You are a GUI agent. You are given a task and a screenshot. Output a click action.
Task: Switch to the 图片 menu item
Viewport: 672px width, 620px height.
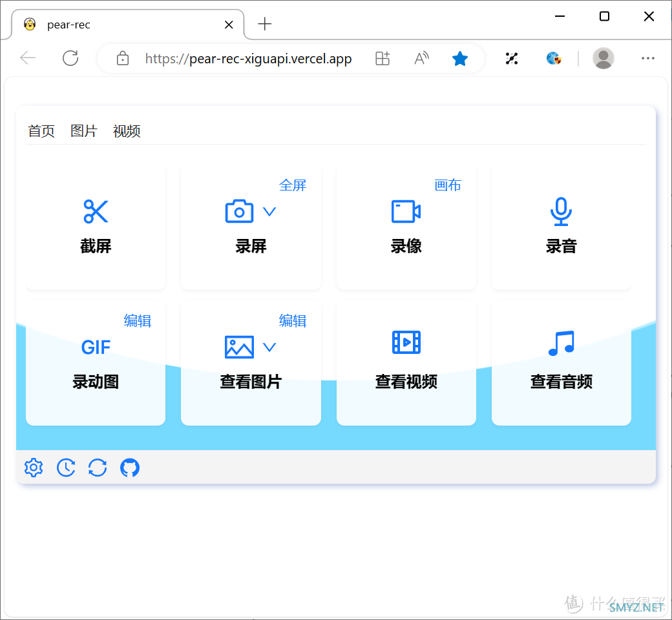pos(84,130)
